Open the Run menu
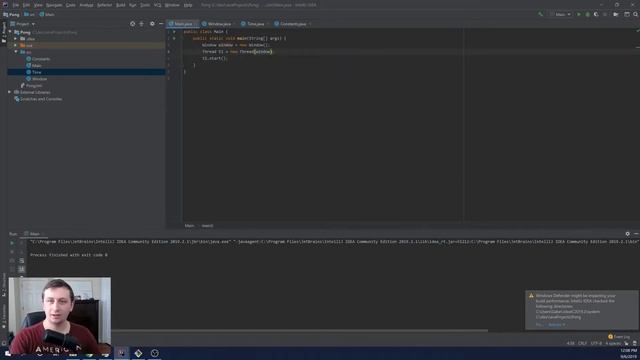Image resolution: width=640 pixels, height=360 pixels. pos(133,5)
